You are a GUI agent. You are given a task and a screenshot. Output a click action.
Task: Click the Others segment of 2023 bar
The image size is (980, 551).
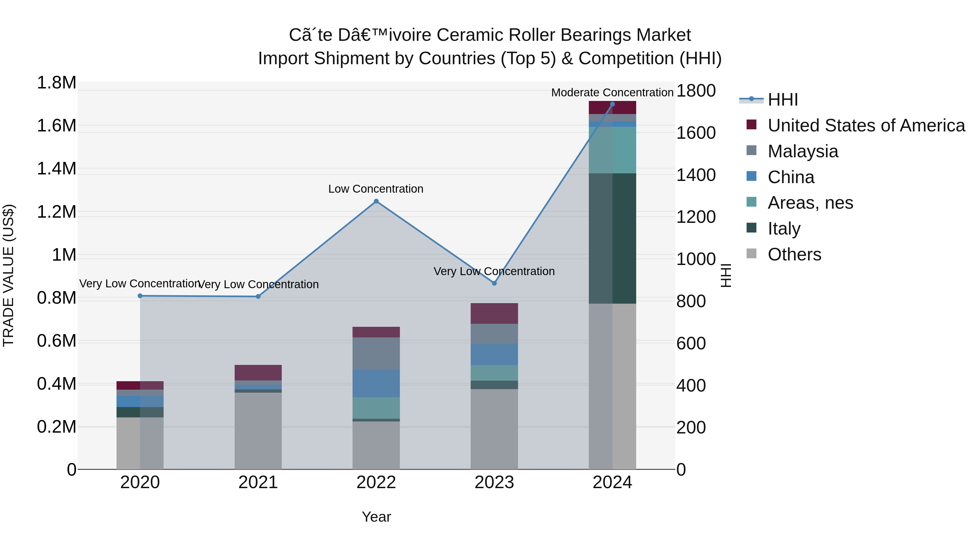point(494,429)
